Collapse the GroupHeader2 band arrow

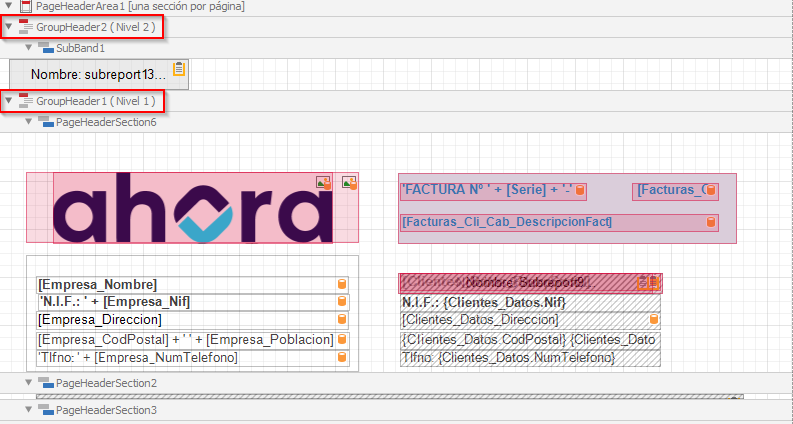pyautogui.click(x=8, y=27)
